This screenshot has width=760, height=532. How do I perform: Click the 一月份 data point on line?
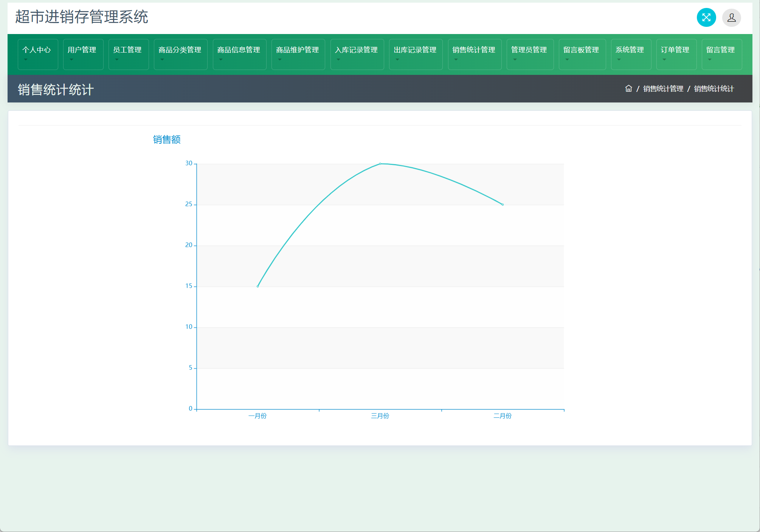[258, 286]
